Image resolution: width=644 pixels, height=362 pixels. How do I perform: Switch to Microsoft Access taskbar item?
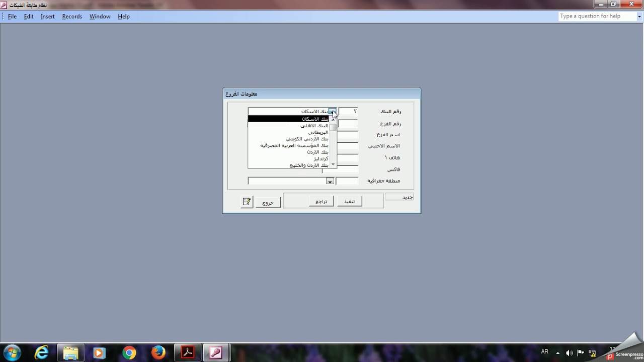(216, 353)
